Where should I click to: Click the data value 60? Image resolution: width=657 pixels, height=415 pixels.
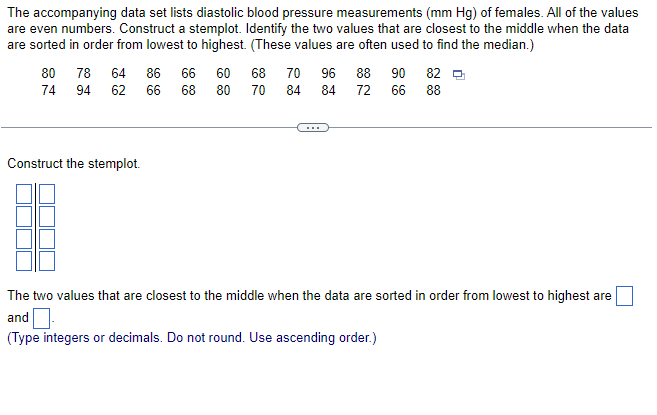point(223,73)
